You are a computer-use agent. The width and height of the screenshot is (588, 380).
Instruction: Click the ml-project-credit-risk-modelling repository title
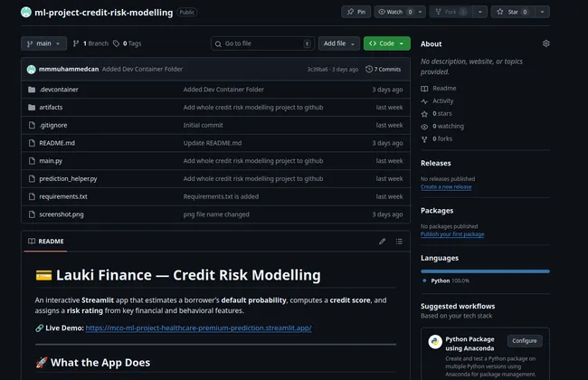103,13
